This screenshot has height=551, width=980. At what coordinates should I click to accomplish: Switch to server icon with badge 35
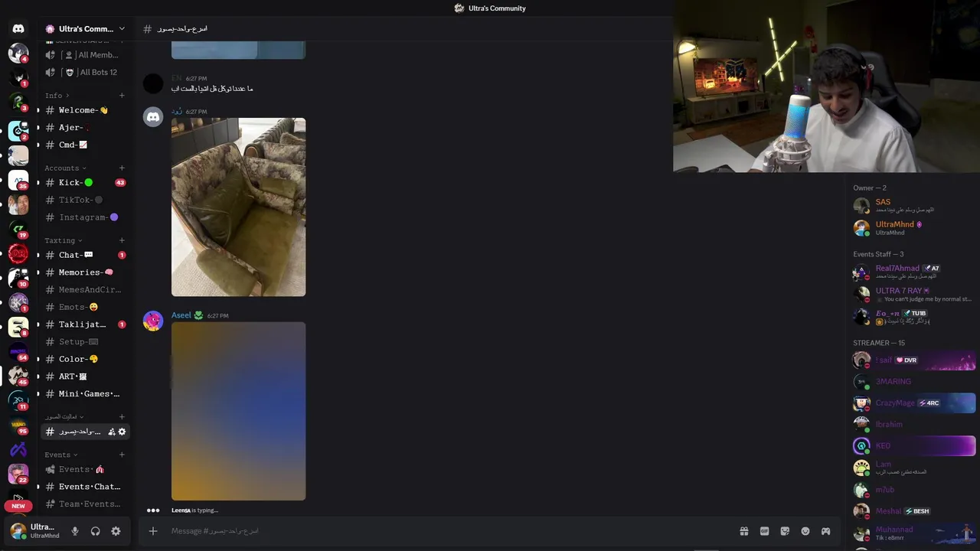(18, 181)
